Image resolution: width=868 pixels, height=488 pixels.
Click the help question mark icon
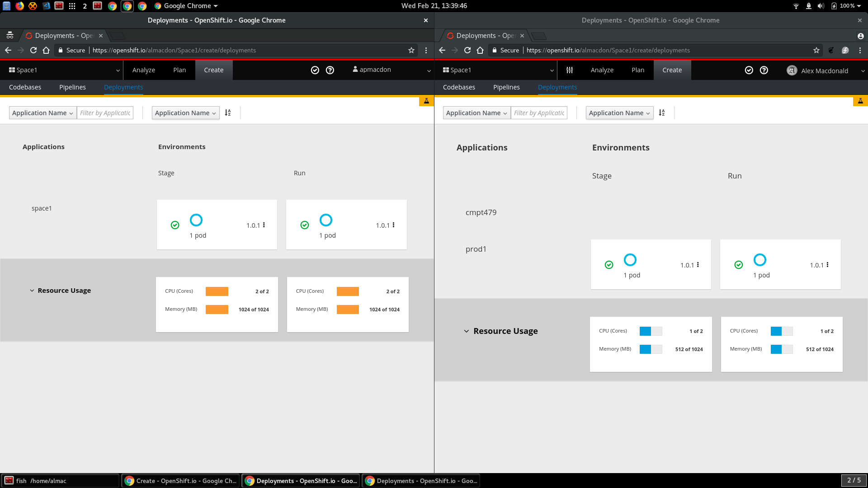(330, 70)
